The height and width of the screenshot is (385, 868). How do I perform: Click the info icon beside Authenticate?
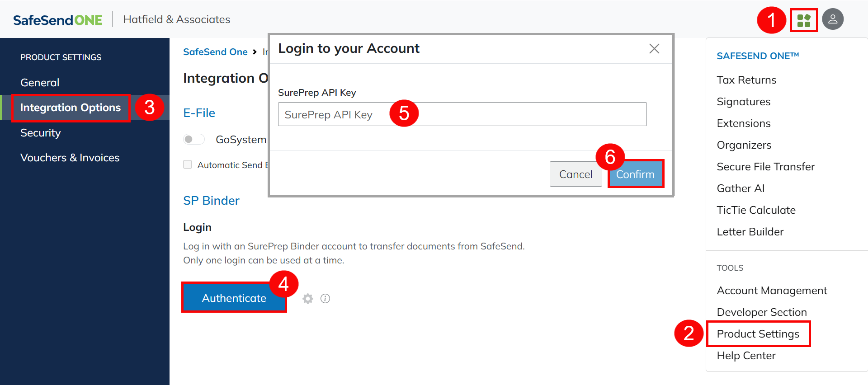coord(325,299)
